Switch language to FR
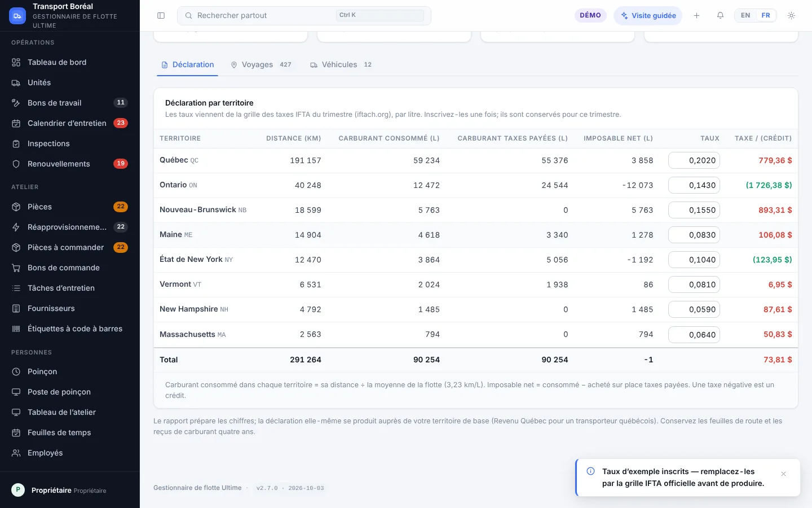This screenshot has height=508, width=812. (766, 15)
